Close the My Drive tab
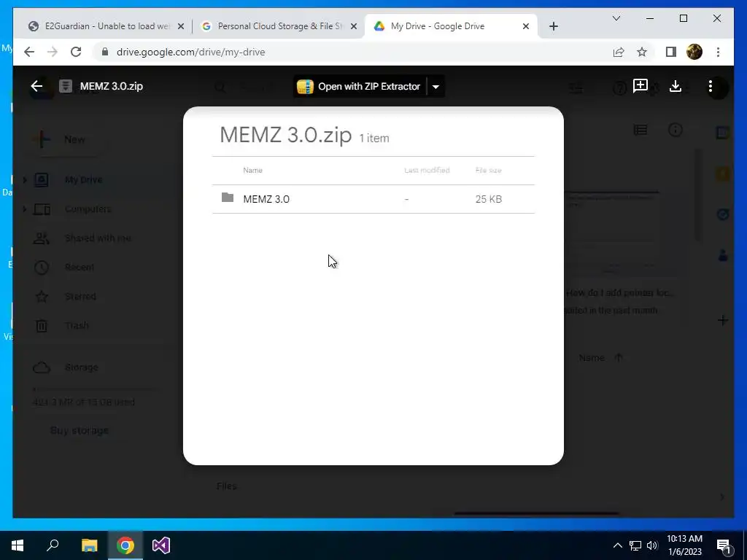This screenshot has width=747, height=560. (x=525, y=27)
